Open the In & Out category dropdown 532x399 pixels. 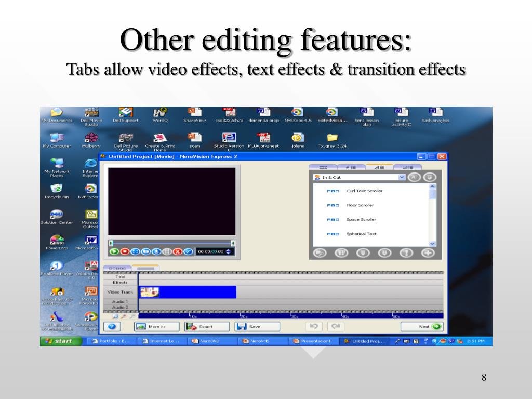[402, 177]
